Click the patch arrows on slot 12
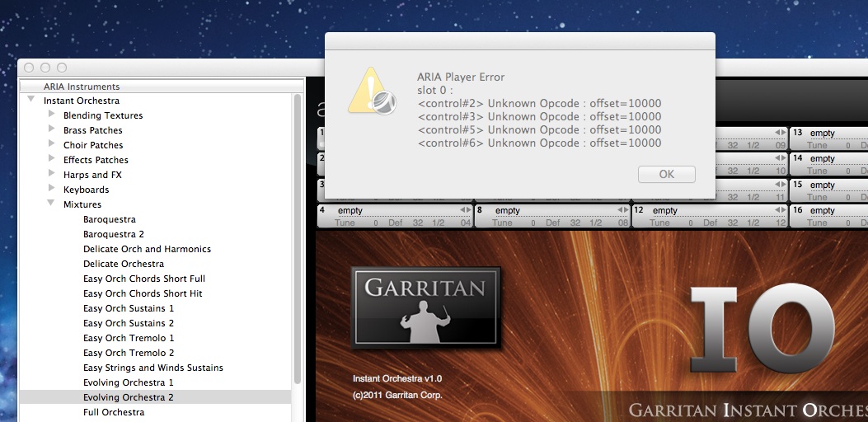 [779, 210]
